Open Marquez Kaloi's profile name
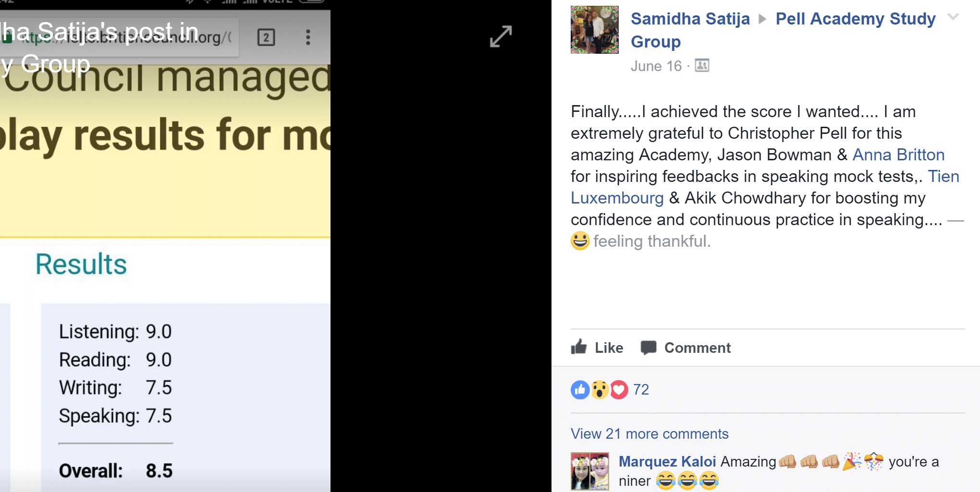 click(x=667, y=462)
